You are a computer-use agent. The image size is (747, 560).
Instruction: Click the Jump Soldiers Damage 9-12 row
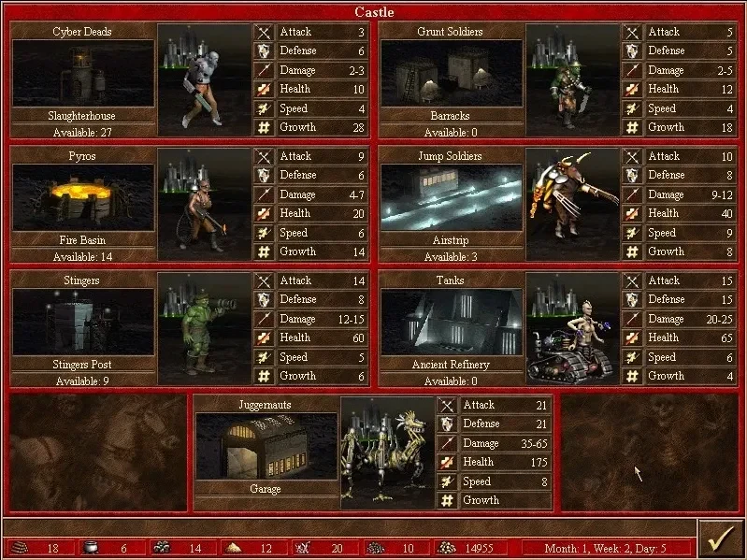pos(690,194)
